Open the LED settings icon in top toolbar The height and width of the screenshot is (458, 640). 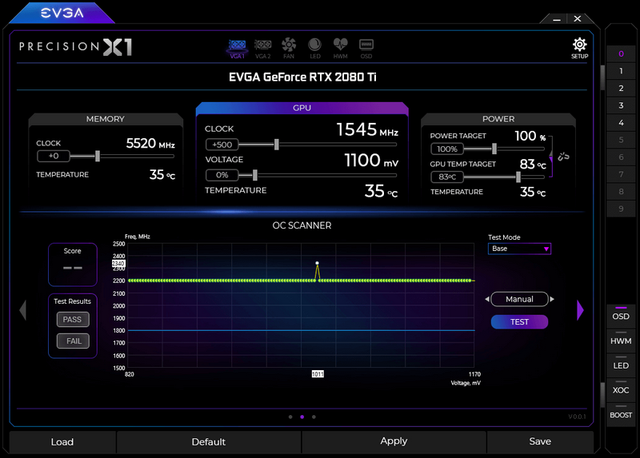(315, 48)
